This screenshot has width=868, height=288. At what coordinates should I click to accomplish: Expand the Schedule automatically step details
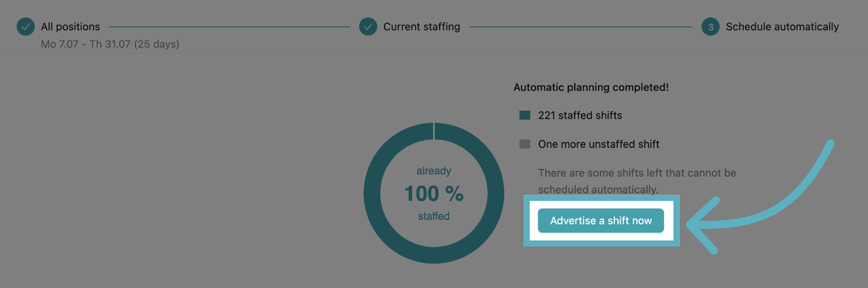click(x=783, y=27)
